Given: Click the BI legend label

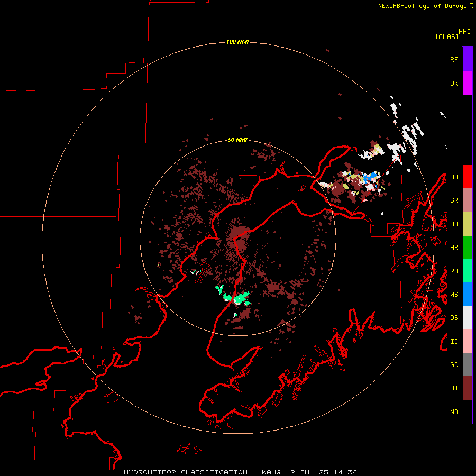Looking at the screenshot, I should tap(454, 388).
